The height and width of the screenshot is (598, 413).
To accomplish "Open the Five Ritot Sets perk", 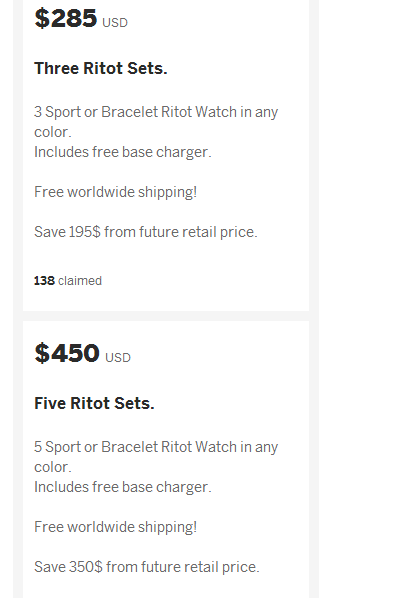I will coord(94,403).
